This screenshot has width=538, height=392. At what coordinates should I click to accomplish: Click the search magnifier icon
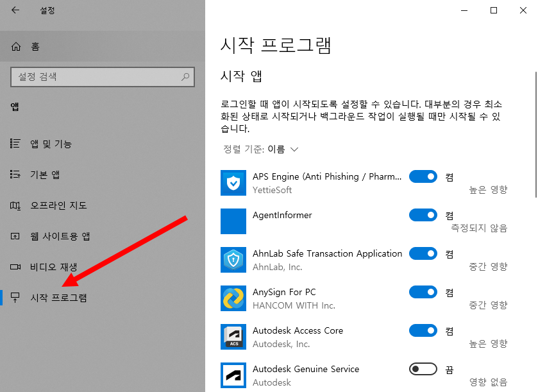point(185,76)
